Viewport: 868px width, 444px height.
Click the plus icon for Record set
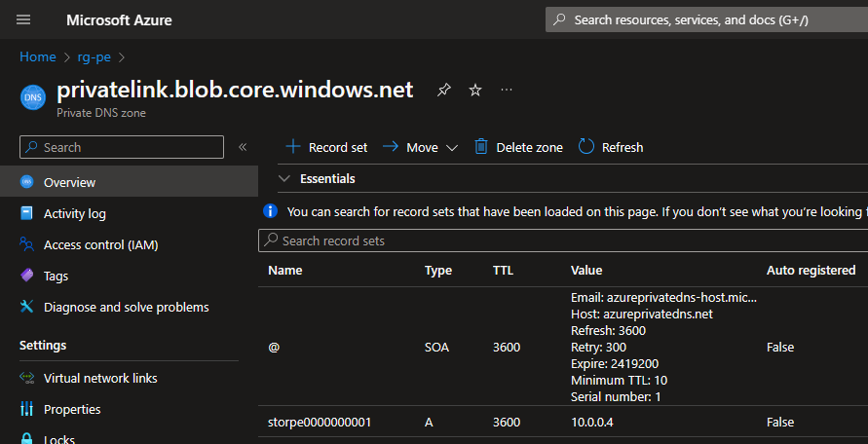click(x=293, y=147)
